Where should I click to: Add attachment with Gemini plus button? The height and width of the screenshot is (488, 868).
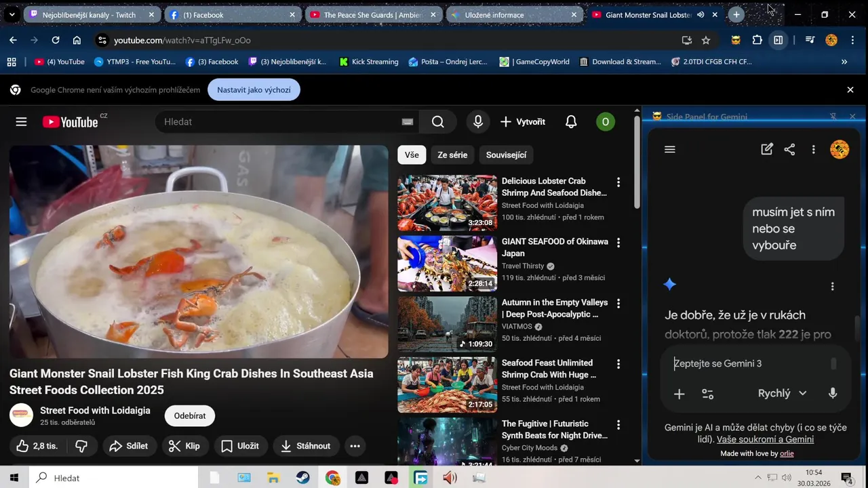679,394
